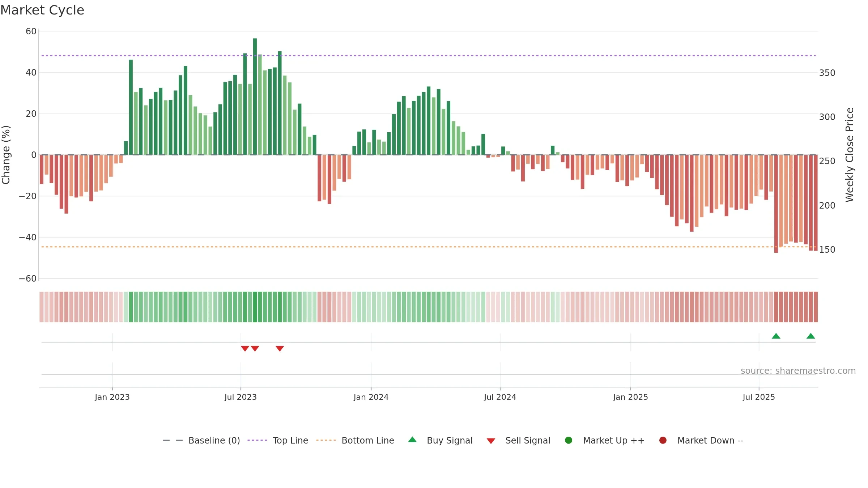Image resolution: width=868 pixels, height=488 pixels.
Task: Click the Jan 2024 axis label
Action: pyautogui.click(x=371, y=397)
